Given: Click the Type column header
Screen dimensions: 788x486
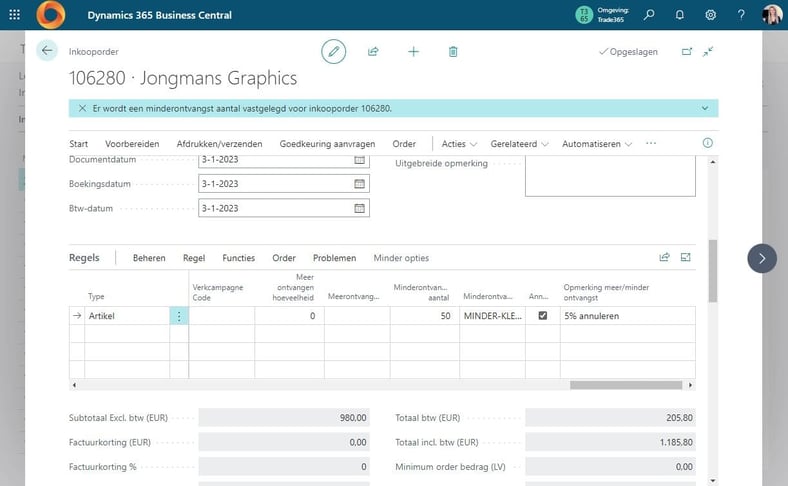Looking at the screenshot, I should [96, 297].
